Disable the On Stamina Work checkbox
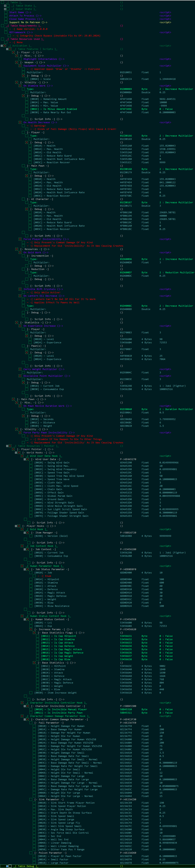Viewport: 195px width, 868px height. coord(20,86)
